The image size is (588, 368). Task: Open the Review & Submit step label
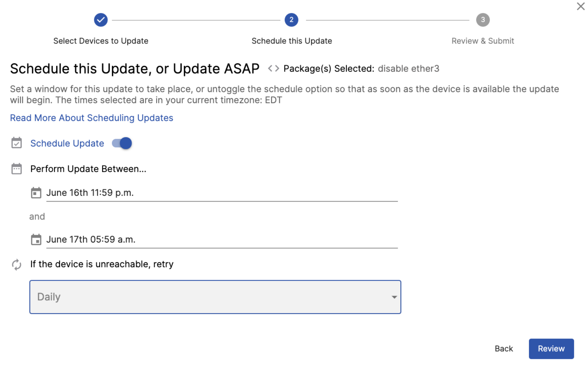pyautogui.click(x=483, y=41)
